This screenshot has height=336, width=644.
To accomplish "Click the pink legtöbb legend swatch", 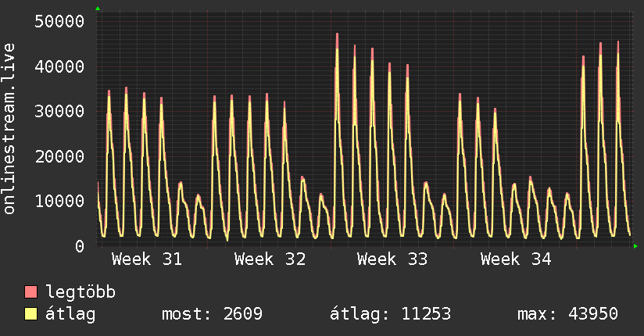I will pyautogui.click(x=30, y=292).
